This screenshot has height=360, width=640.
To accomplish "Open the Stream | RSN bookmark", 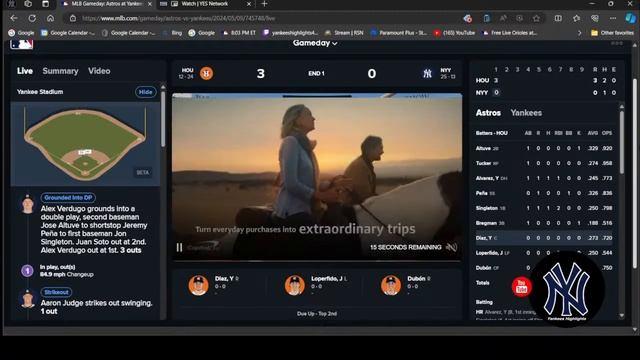I will (x=344, y=33).
